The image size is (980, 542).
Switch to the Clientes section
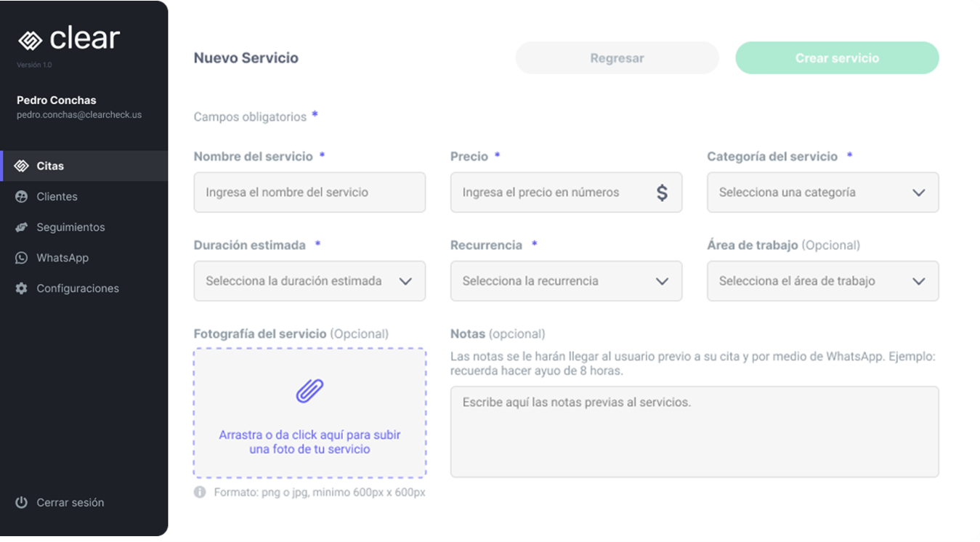click(x=57, y=196)
